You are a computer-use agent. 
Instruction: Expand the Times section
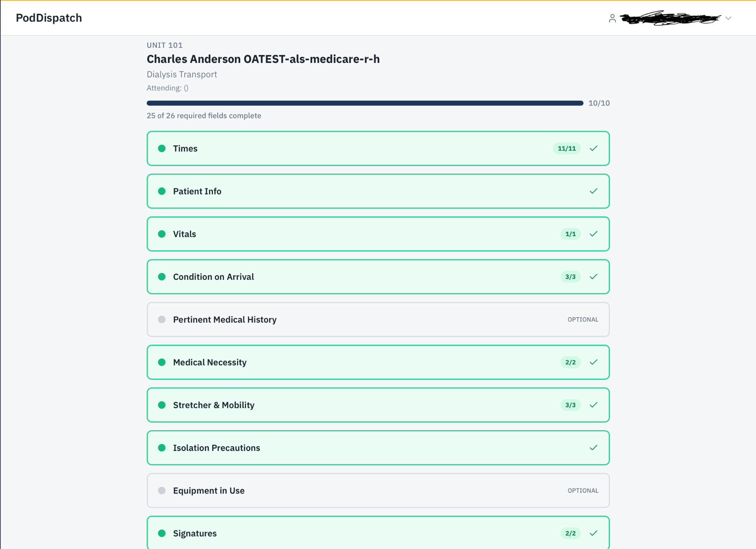(378, 148)
